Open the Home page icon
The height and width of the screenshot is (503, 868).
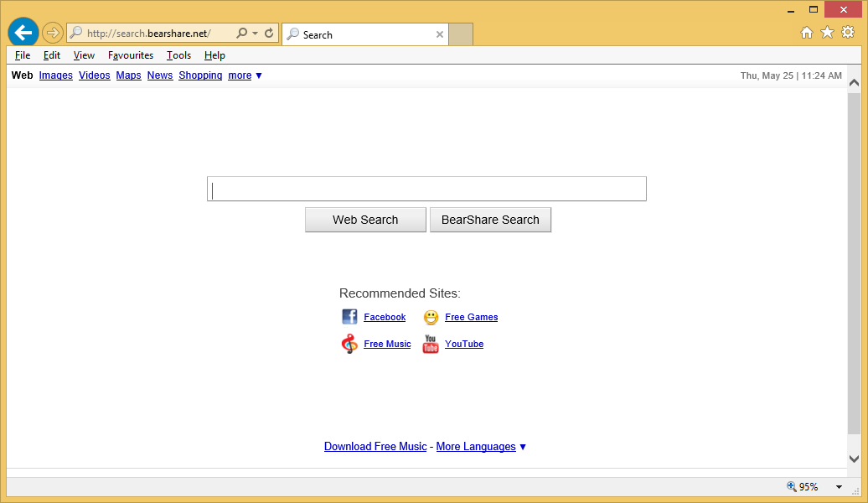pyautogui.click(x=807, y=33)
